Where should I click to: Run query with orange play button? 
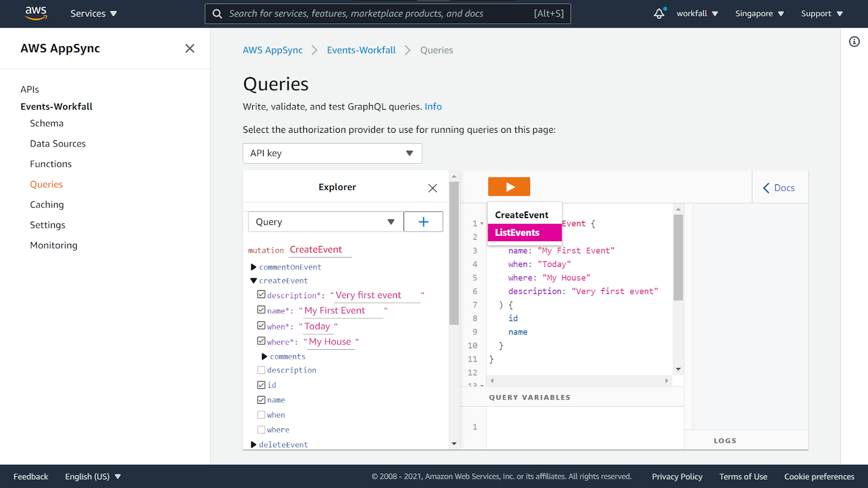(509, 187)
